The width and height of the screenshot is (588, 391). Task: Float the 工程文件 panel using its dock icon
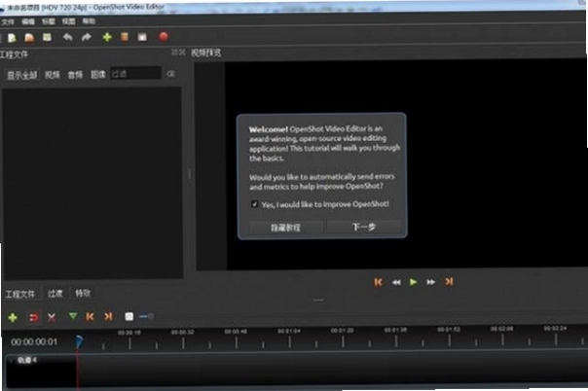coord(174,53)
